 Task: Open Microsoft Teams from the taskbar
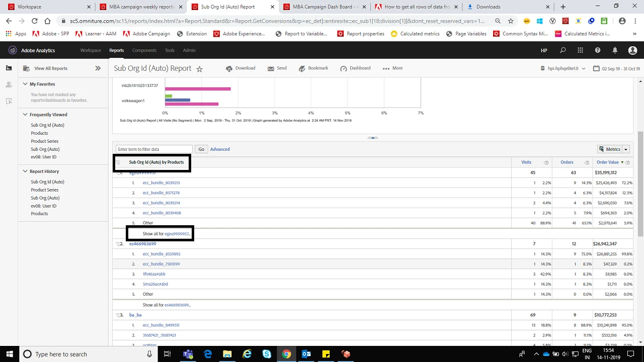tap(188, 354)
